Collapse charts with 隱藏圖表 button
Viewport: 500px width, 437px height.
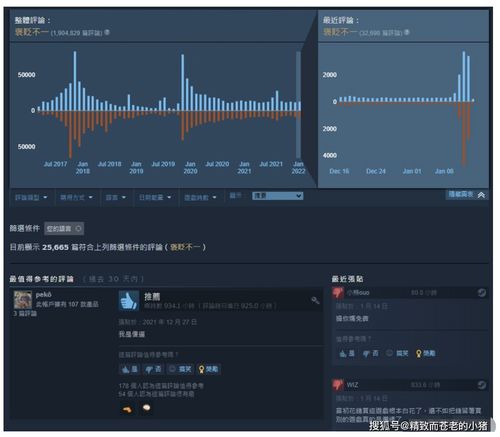467,195
